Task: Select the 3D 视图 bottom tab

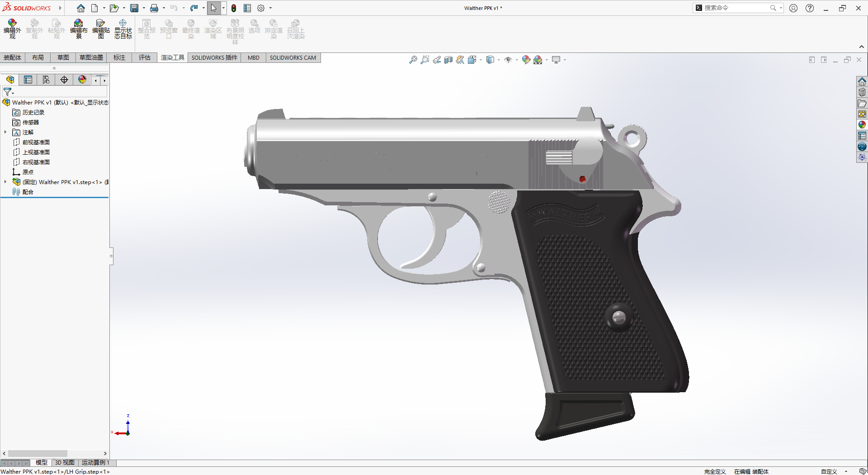Action: pyautogui.click(x=65, y=462)
